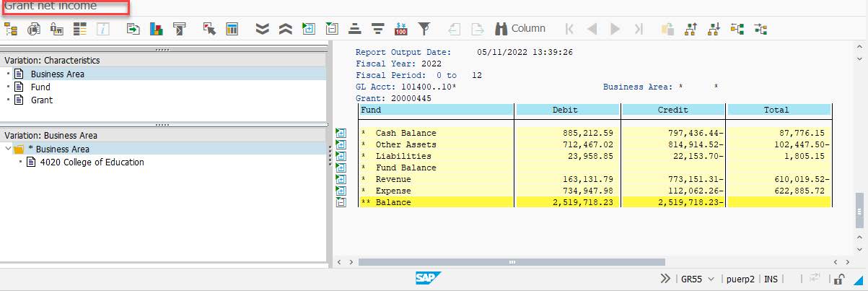
Task: Click the collapse node minus icon in toolbar
Action: (x=332, y=29)
